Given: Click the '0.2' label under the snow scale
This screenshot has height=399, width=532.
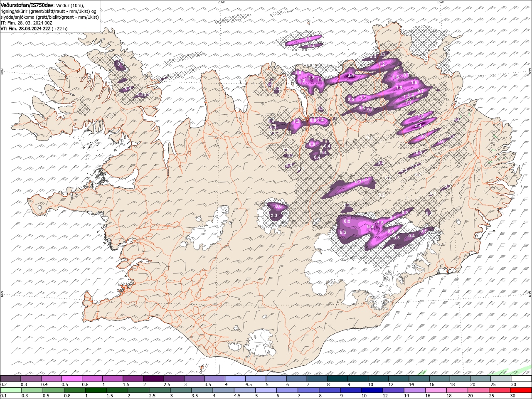Looking at the screenshot, I should tap(3, 384).
